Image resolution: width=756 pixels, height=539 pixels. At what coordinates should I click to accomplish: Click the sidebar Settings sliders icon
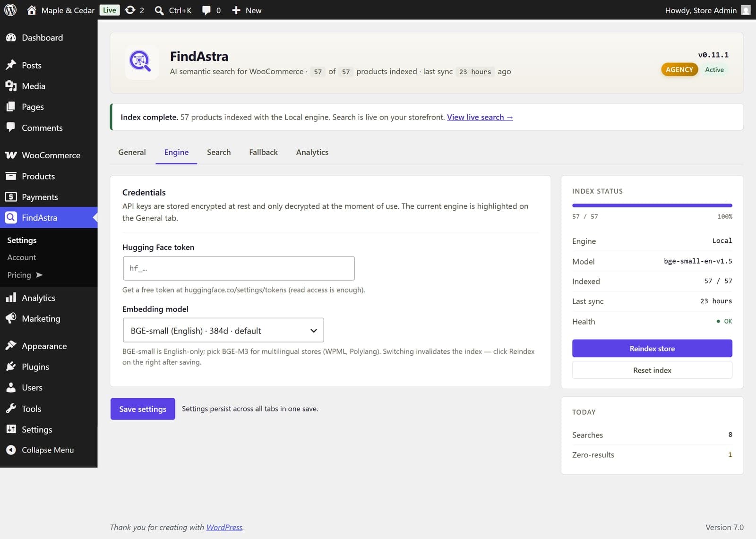pos(11,429)
